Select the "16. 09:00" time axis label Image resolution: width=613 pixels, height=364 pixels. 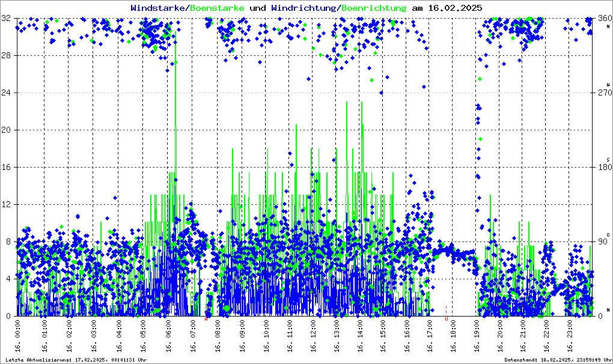[x=242, y=336]
